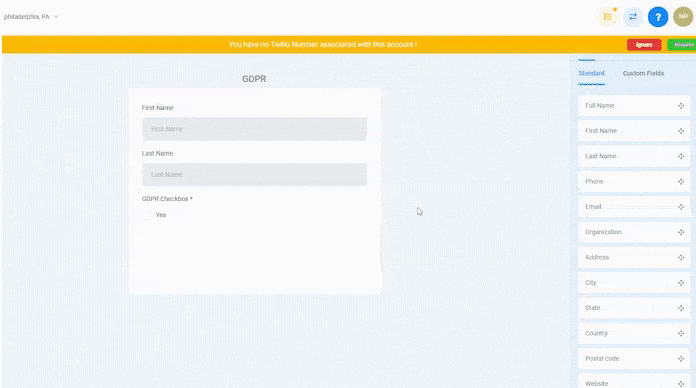
Task: Click the drag handle icon beside Organization
Action: click(681, 232)
